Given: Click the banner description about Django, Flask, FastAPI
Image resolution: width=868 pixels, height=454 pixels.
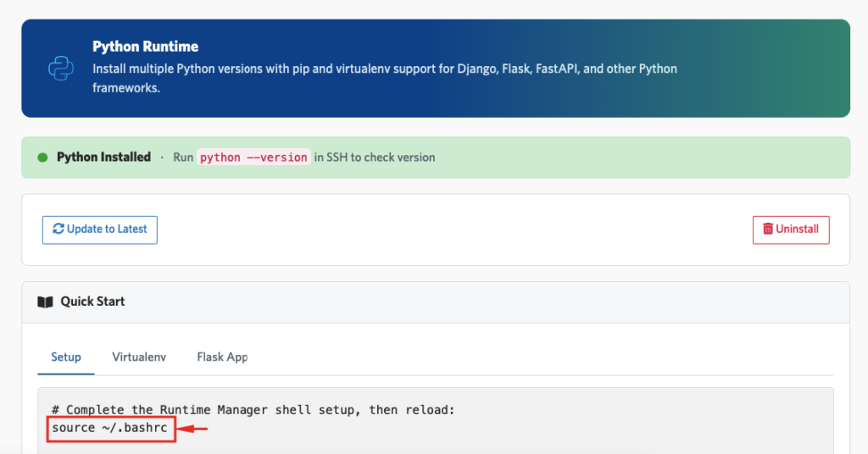Looking at the screenshot, I should (385, 78).
